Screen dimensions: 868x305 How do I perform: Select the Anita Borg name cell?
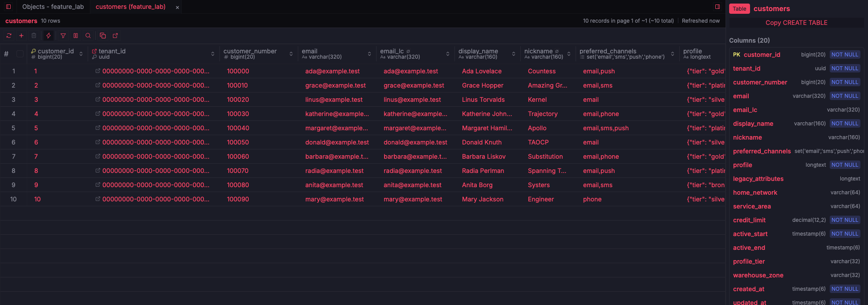(x=487, y=185)
